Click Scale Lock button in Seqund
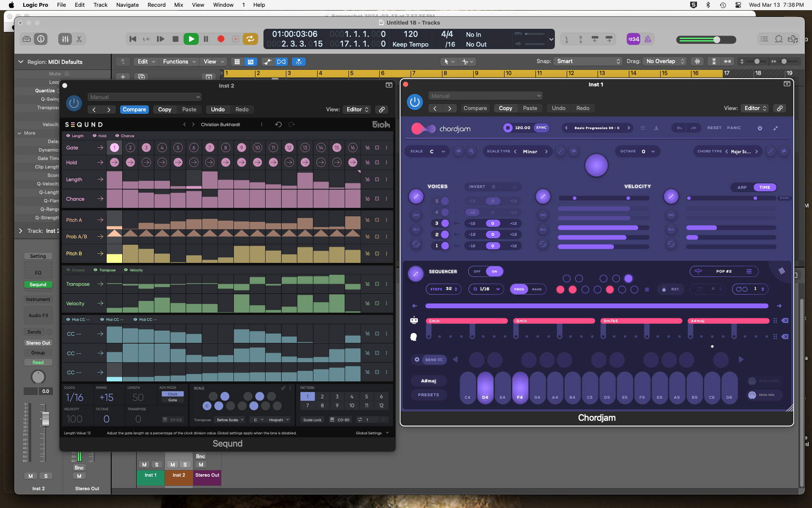Image resolution: width=812 pixels, height=508 pixels. 312,420
